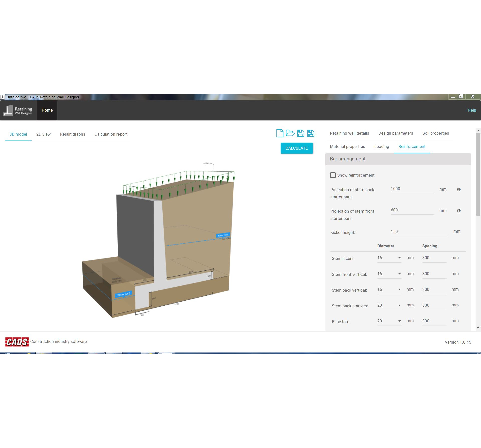Click the Water (0m) label in model
The image size is (481, 448).
123,294
